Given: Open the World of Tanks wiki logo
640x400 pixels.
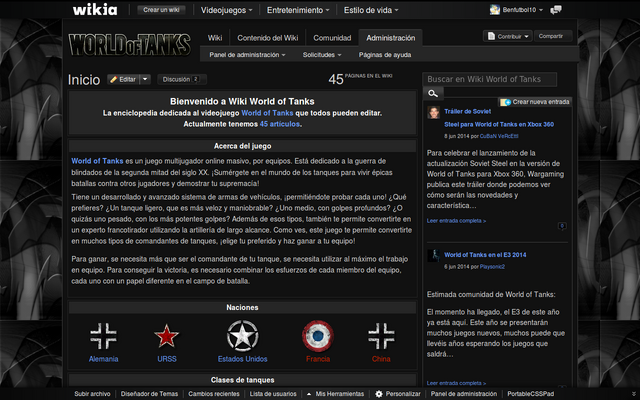Looking at the screenshot, I should (130, 44).
